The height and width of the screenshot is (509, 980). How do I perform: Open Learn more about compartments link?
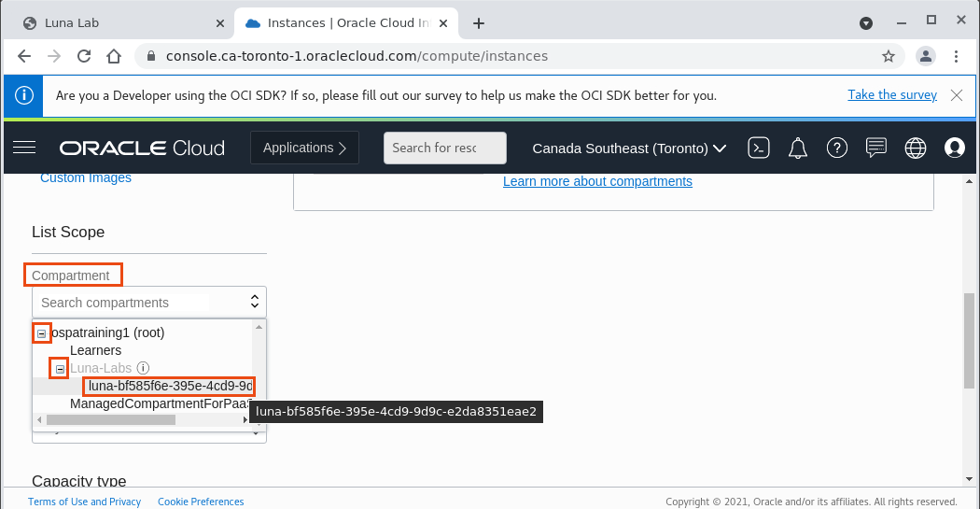pyautogui.click(x=597, y=181)
